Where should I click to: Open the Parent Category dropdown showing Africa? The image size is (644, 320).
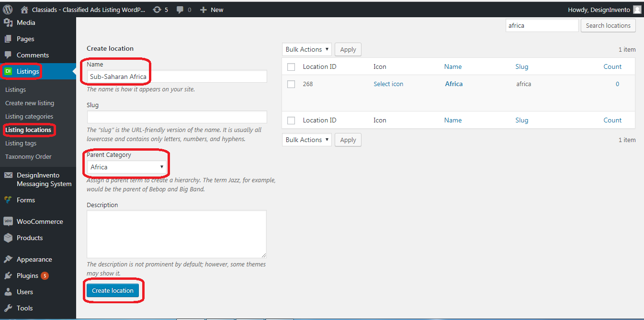coord(127,167)
